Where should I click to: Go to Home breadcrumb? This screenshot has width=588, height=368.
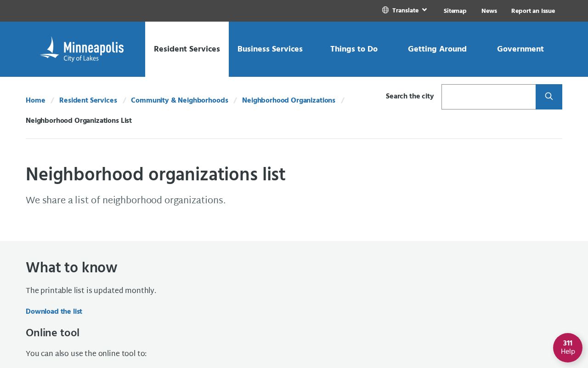[x=35, y=100]
